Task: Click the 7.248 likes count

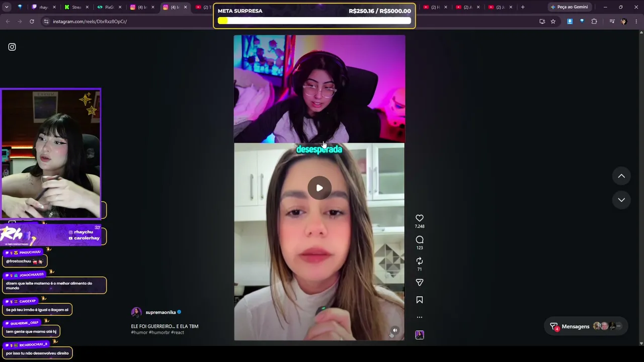Action: pos(420,226)
